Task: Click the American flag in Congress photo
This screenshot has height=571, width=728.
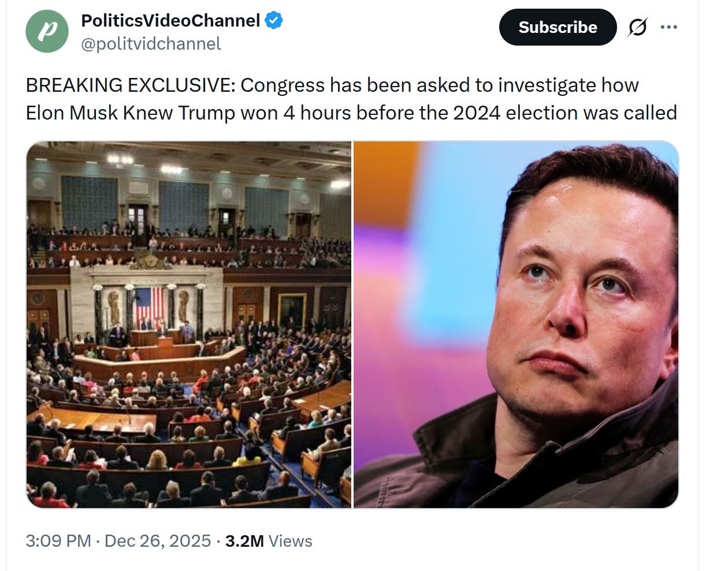Action: point(149,304)
